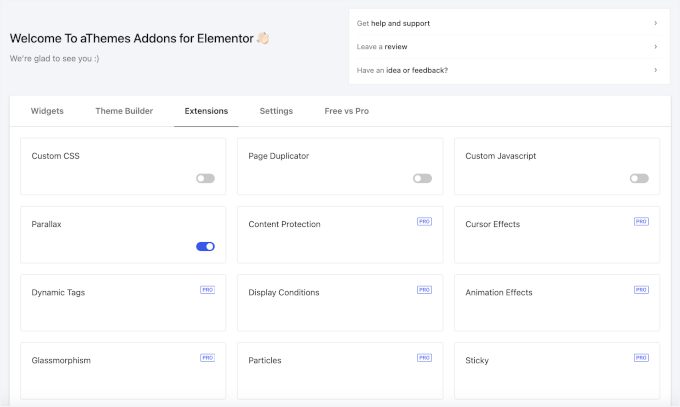Enable the Custom Javascript toggle
Image resolution: width=680 pixels, height=407 pixels.
[639, 178]
